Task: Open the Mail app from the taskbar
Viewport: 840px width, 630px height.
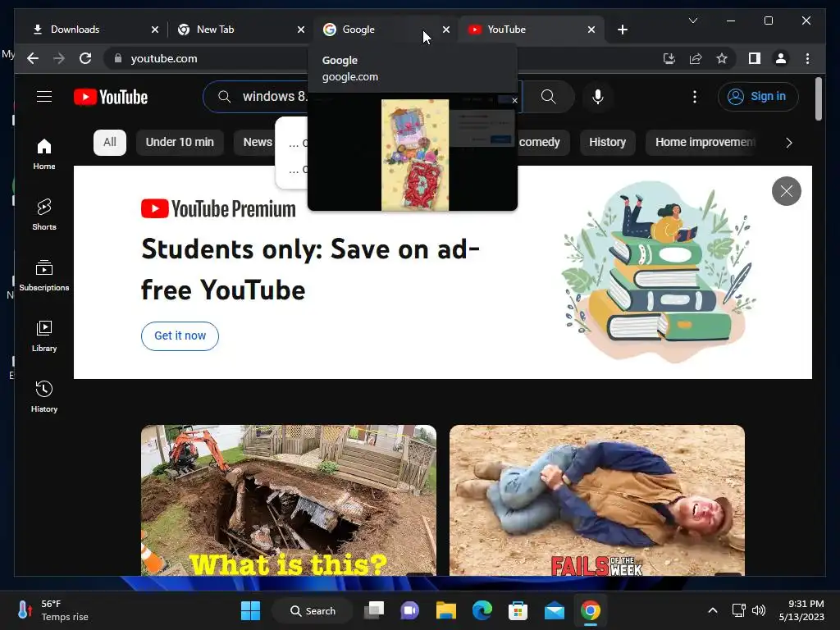Action: (x=554, y=610)
